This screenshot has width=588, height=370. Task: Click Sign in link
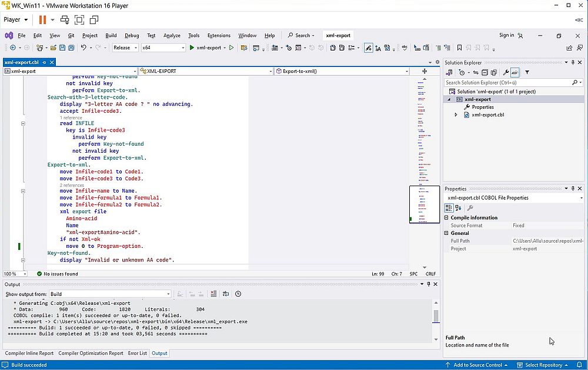click(x=507, y=35)
